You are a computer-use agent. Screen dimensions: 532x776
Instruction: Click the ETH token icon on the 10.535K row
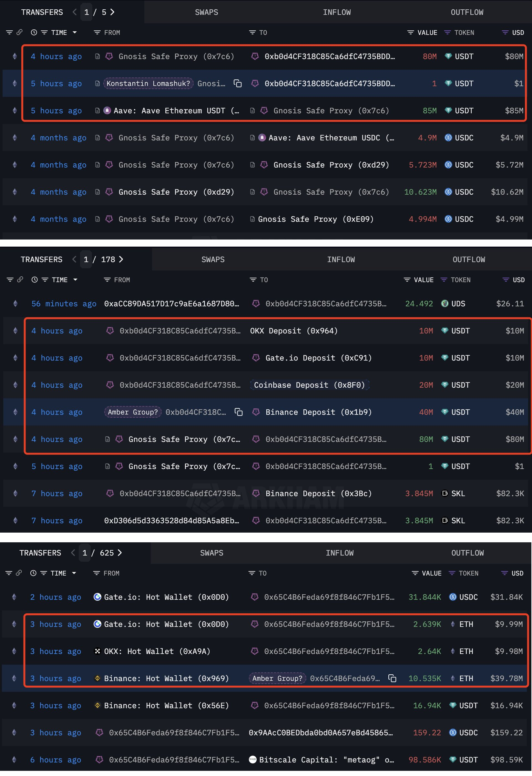[453, 678]
